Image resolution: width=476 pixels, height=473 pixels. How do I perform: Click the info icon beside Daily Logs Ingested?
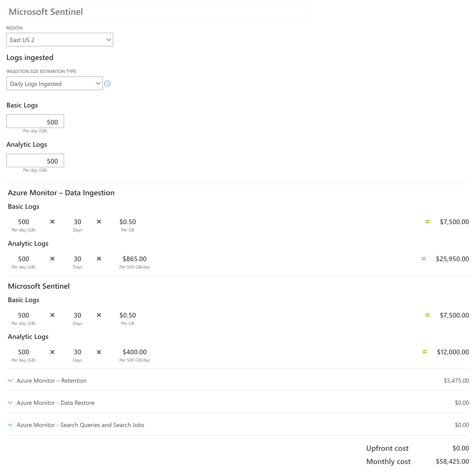(108, 83)
